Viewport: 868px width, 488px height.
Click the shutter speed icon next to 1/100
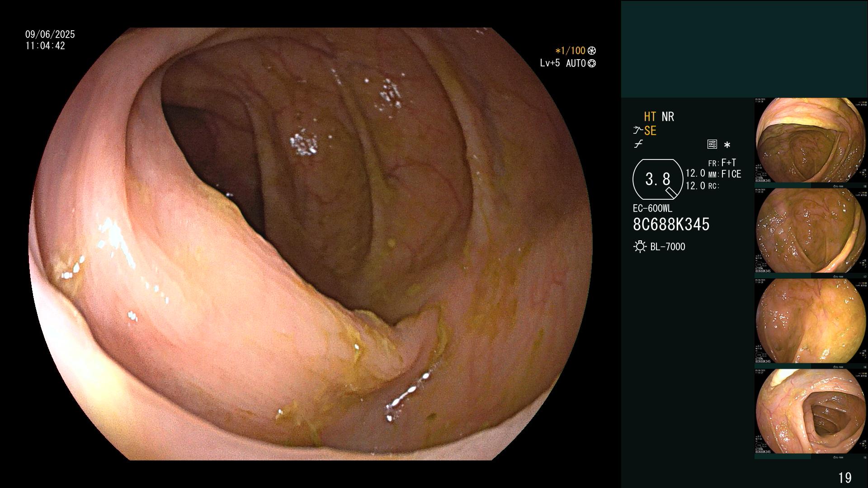pos(592,51)
